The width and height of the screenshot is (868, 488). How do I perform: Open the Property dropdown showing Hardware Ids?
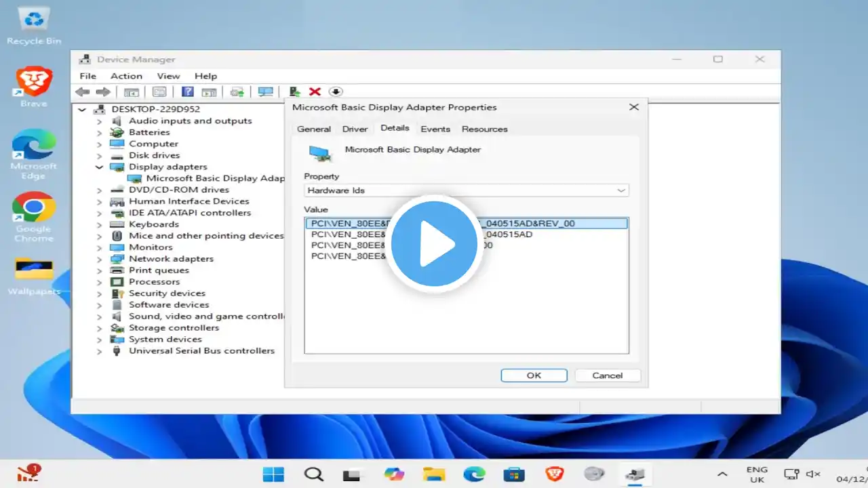[467, 190]
